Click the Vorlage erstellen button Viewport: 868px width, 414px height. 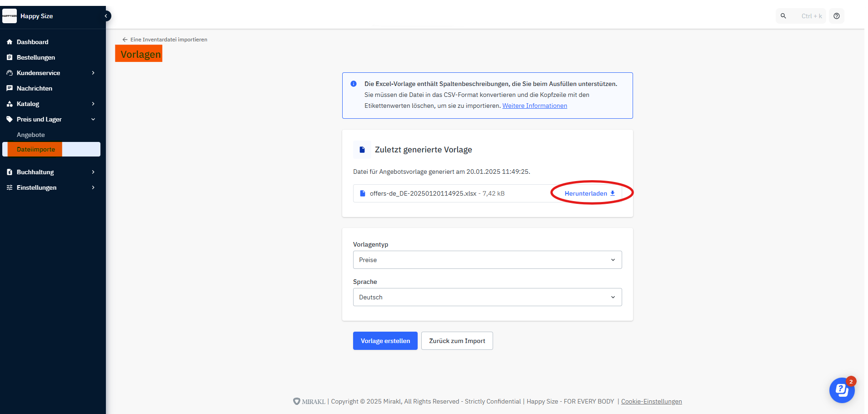click(x=385, y=341)
